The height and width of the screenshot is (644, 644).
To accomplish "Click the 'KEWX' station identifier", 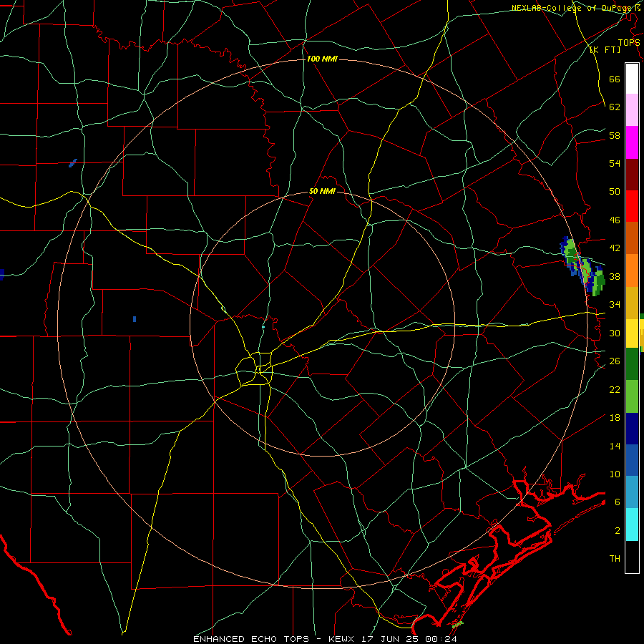I will click(x=343, y=639).
